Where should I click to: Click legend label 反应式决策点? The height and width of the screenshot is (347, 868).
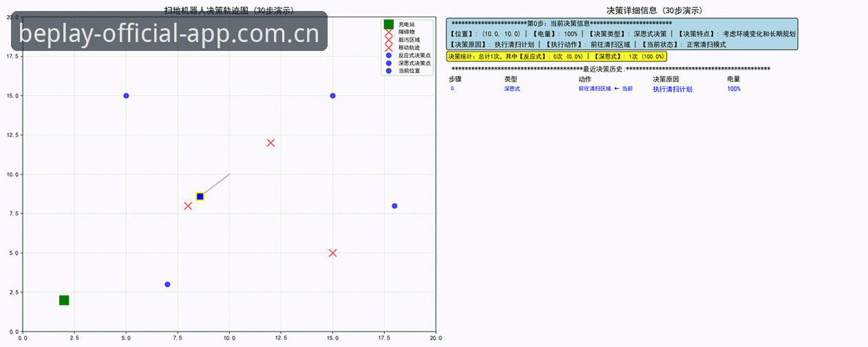coord(414,55)
